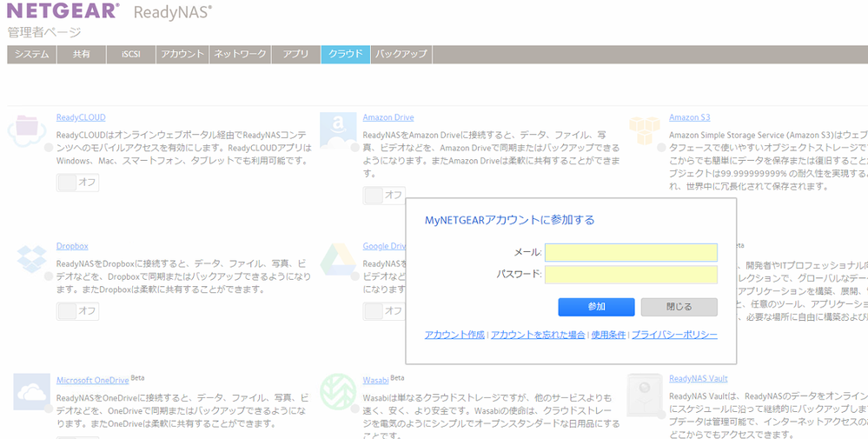868x439 pixels.
Task: Click the status dot beside Amazon S3
Action: [661, 147]
